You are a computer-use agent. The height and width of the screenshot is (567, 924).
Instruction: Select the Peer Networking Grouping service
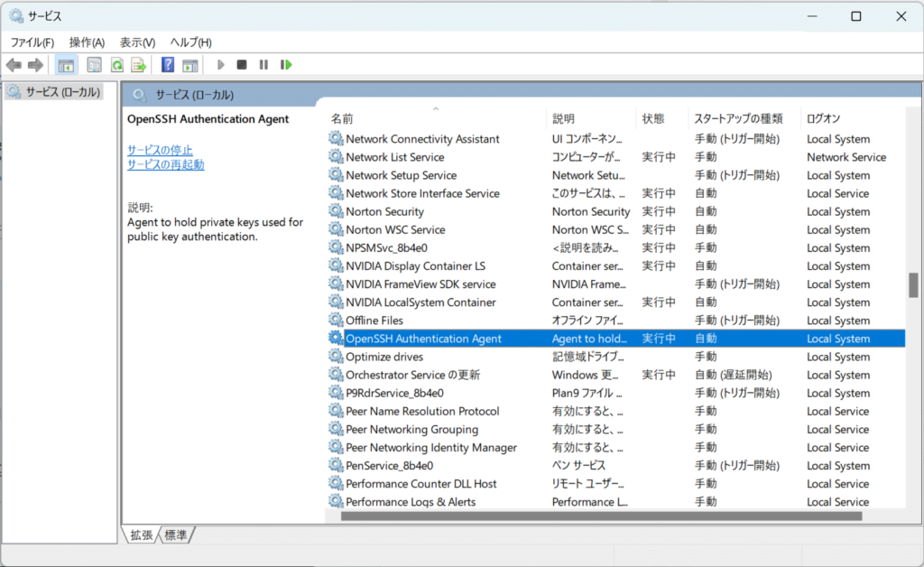pos(411,429)
